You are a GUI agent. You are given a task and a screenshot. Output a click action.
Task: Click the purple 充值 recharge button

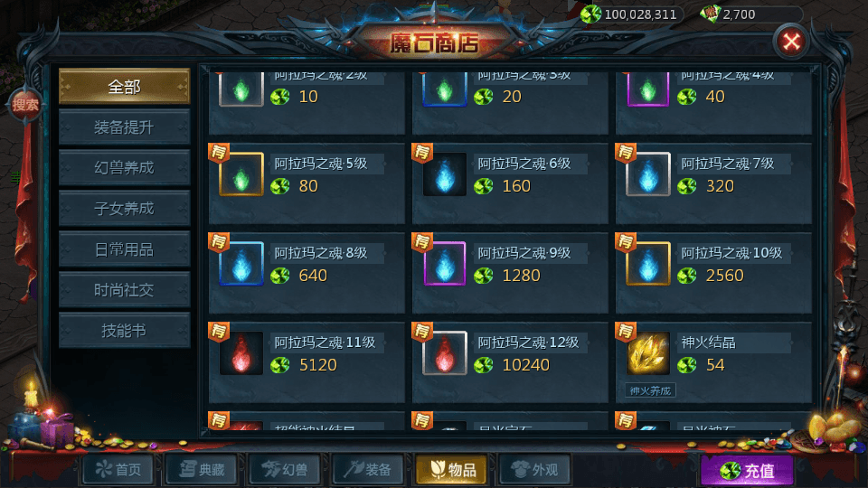coord(747,471)
